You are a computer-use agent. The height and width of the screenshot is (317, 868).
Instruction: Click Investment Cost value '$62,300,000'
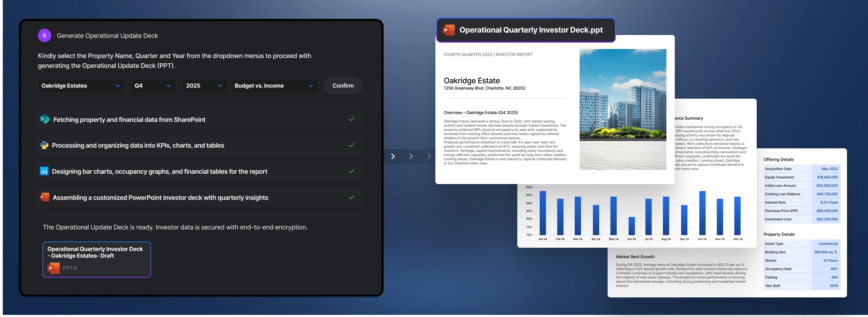click(827, 219)
